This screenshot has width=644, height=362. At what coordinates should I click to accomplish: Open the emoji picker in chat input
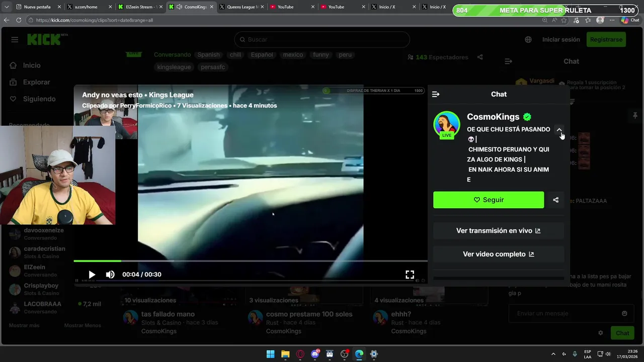pos(624,313)
